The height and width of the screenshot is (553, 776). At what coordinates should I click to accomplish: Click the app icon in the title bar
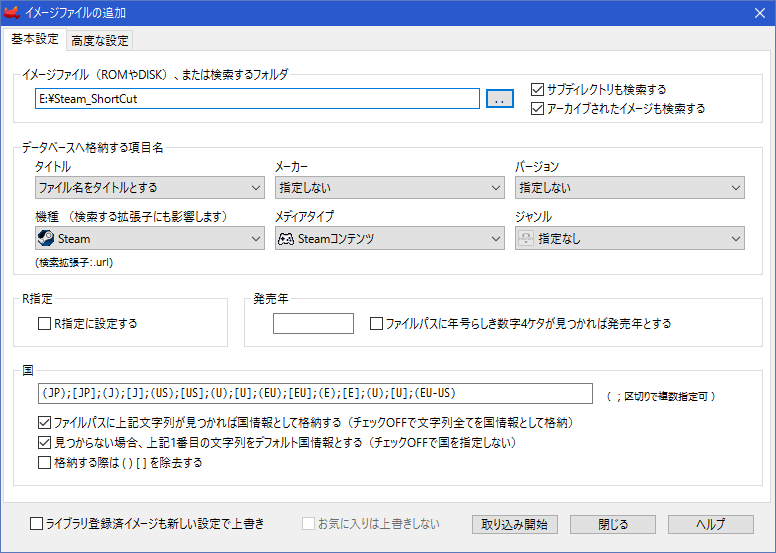tap(12, 12)
